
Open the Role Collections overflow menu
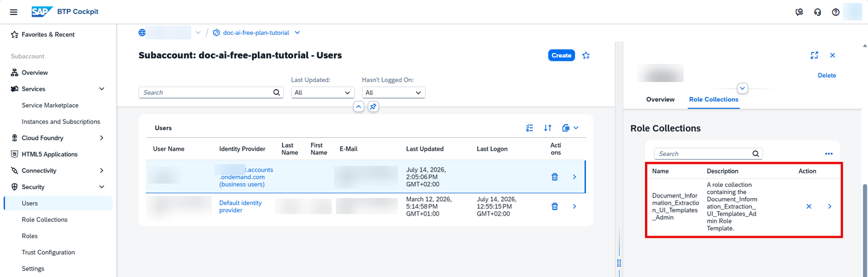tap(829, 154)
